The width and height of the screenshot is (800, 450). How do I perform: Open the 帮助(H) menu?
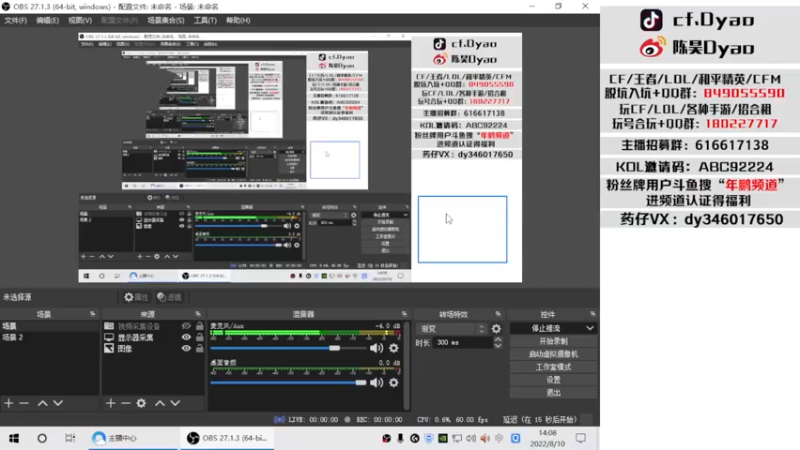click(x=238, y=20)
